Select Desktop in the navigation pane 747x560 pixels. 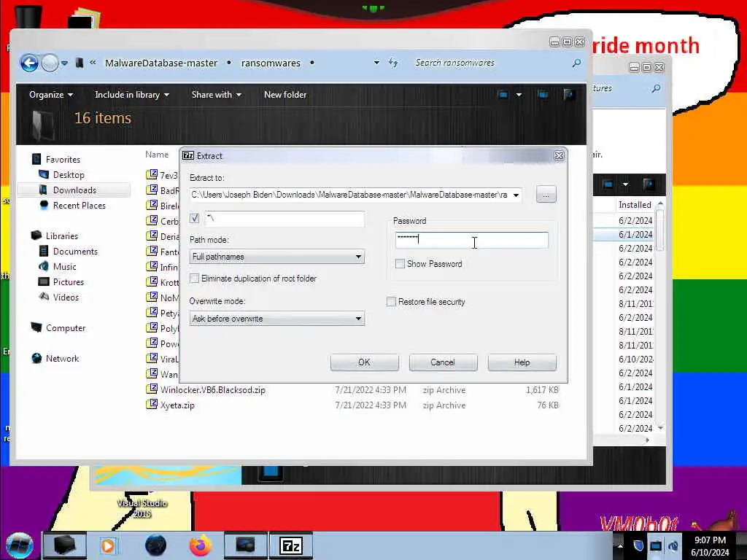tap(69, 175)
